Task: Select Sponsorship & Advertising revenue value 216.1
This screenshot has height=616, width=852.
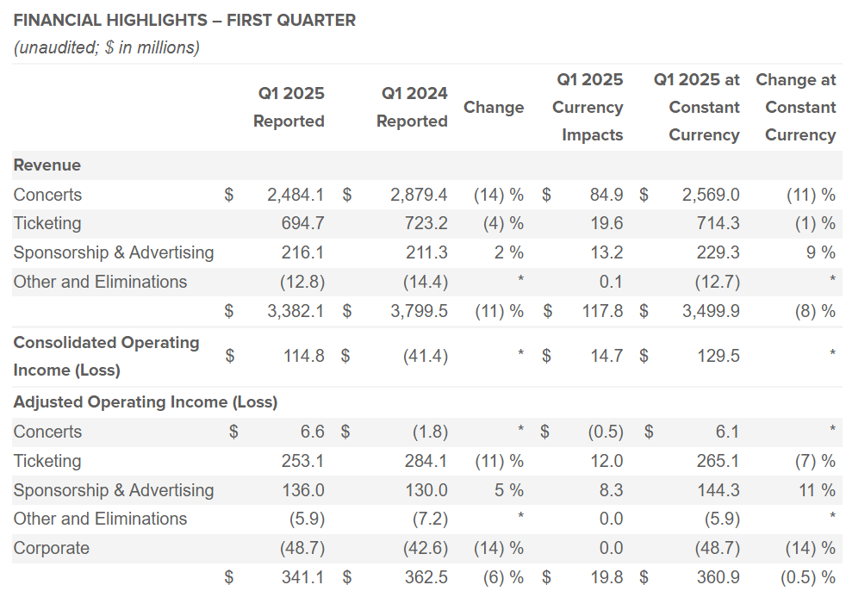Action: tap(302, 252)
